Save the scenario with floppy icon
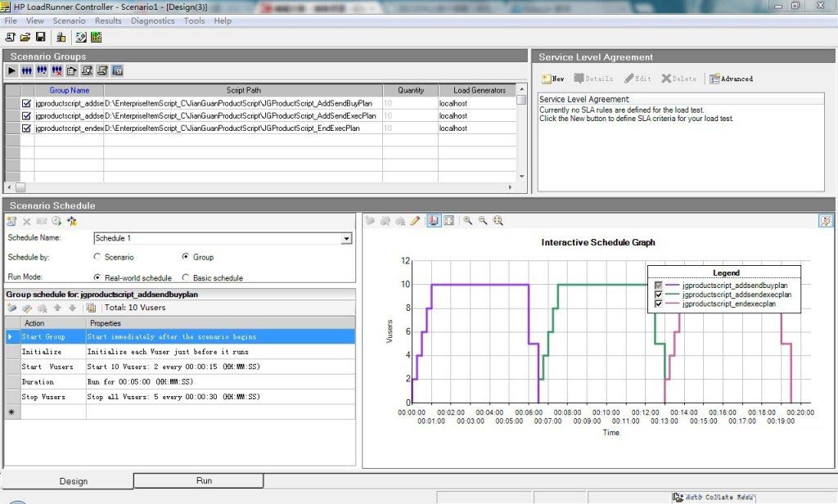The width and height of the screenshot is (838, 504). point(41,37)
